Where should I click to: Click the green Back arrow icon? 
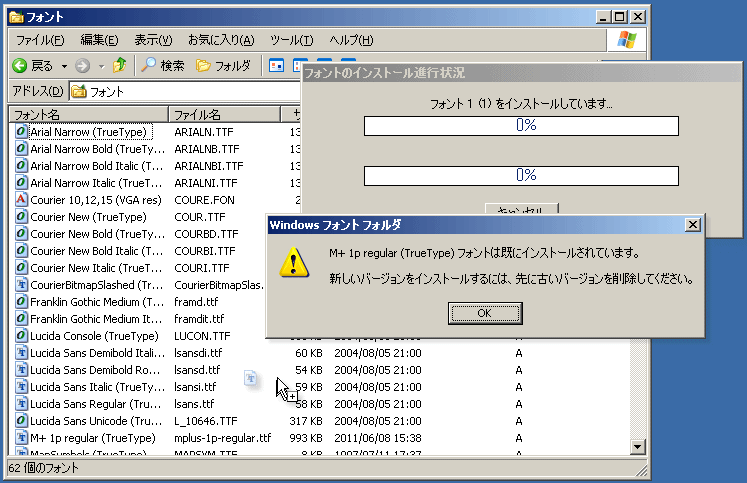coord(20,66)
